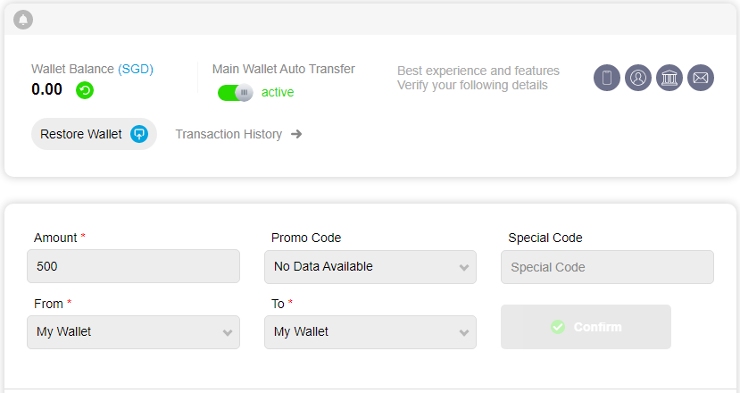Click the blue Restore Wallet icon

coord(139,134)
